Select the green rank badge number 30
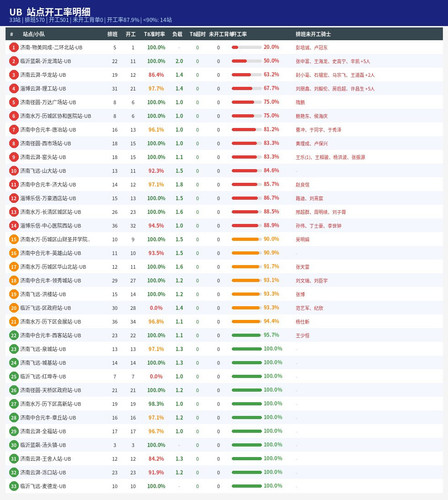This screenshot has width=448, height=500. (14, 445)
